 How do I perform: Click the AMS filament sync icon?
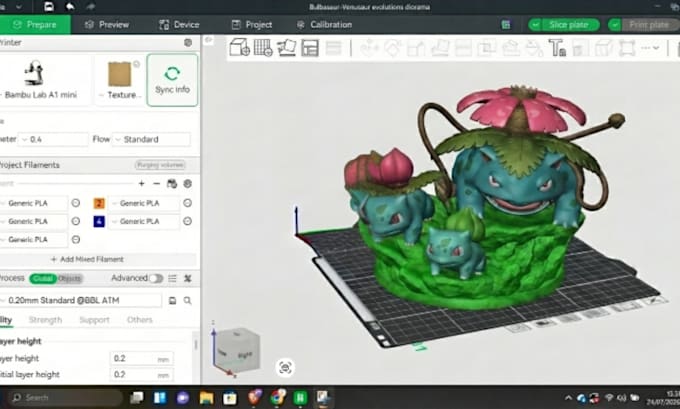[x=172, y=184]
